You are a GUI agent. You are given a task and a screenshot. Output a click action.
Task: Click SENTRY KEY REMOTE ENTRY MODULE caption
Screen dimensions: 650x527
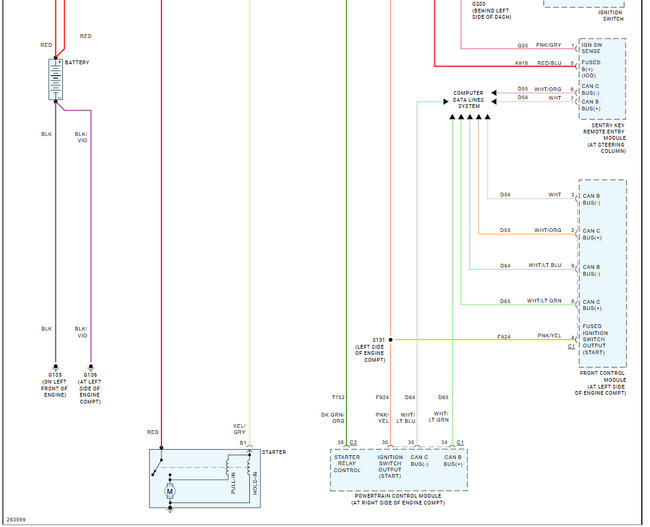[605, 138]
